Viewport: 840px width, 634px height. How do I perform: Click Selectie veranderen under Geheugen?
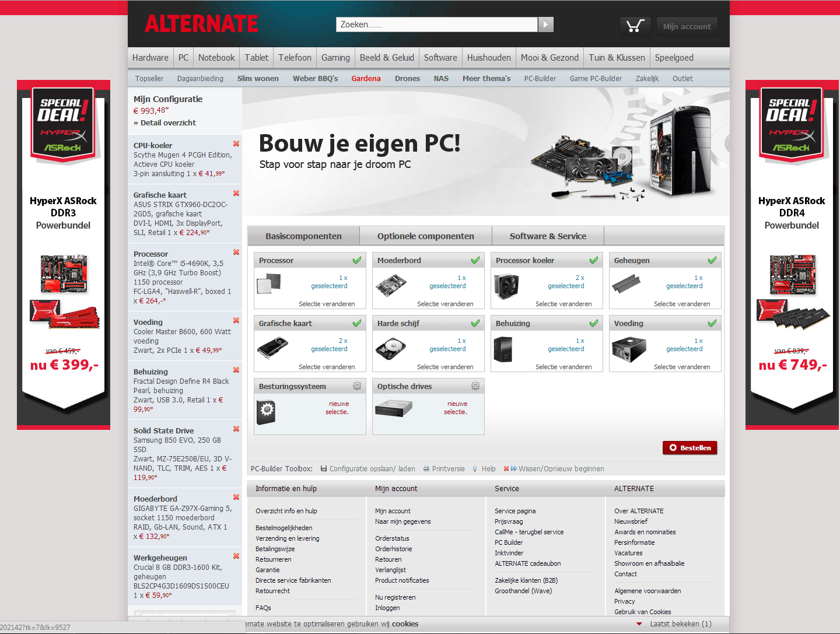(x=682, y=304)
